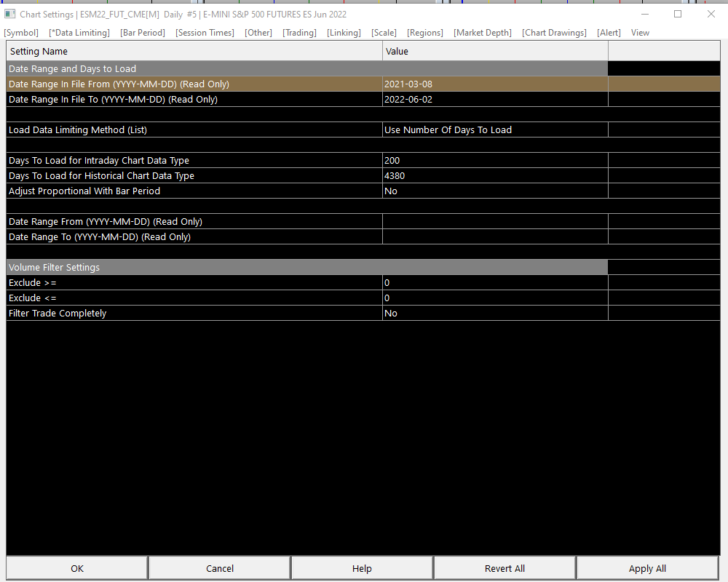Open the [Market Depth] tab
This screenshot has width=728, height=582.
[483, 33]
